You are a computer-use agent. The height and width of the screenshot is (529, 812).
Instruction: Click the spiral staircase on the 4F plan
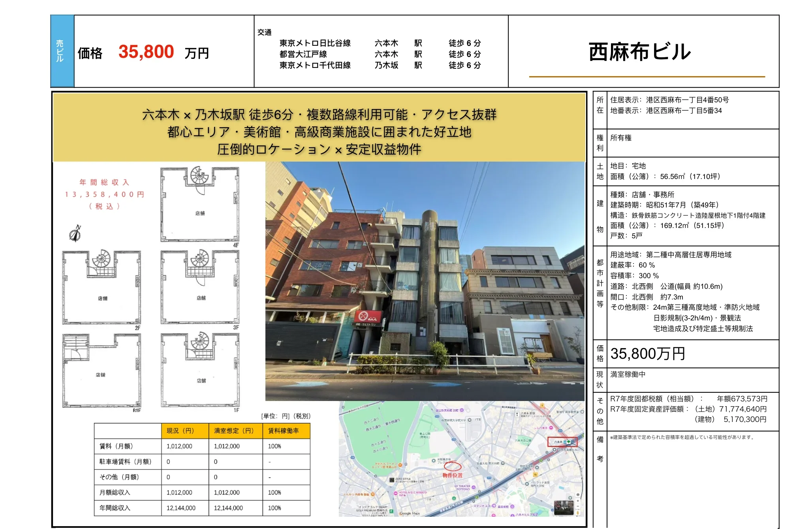point(199,175)
